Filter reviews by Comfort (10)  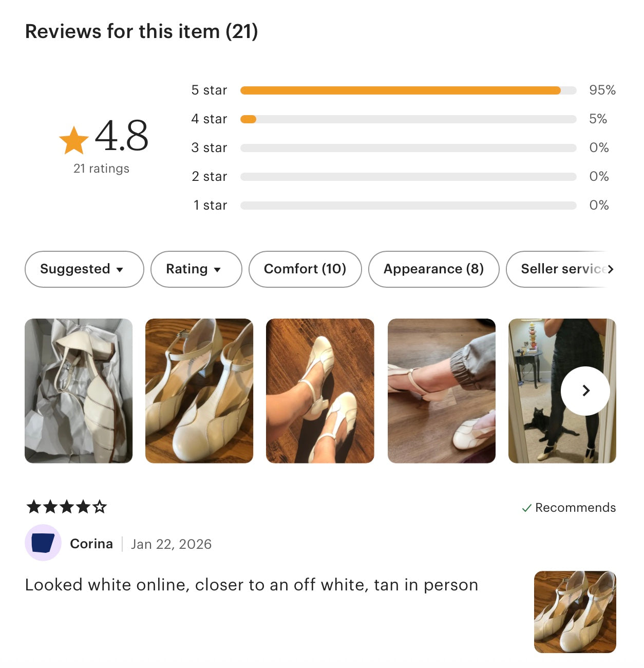tap(305, 269)
